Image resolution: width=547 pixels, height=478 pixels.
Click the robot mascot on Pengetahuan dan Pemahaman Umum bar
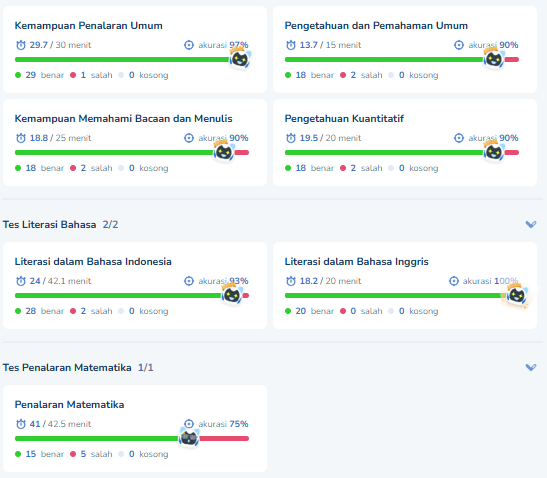pos(494,58)
